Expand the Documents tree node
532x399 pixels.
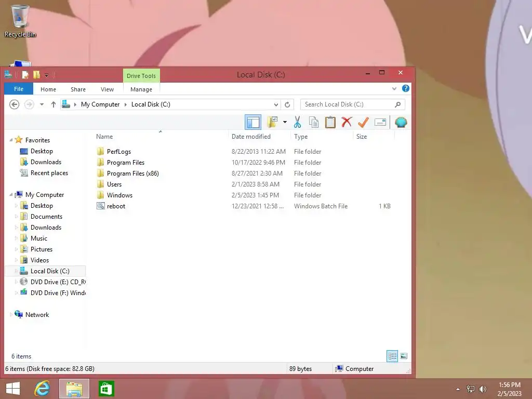pyautogui.click(x=16, y=217)
